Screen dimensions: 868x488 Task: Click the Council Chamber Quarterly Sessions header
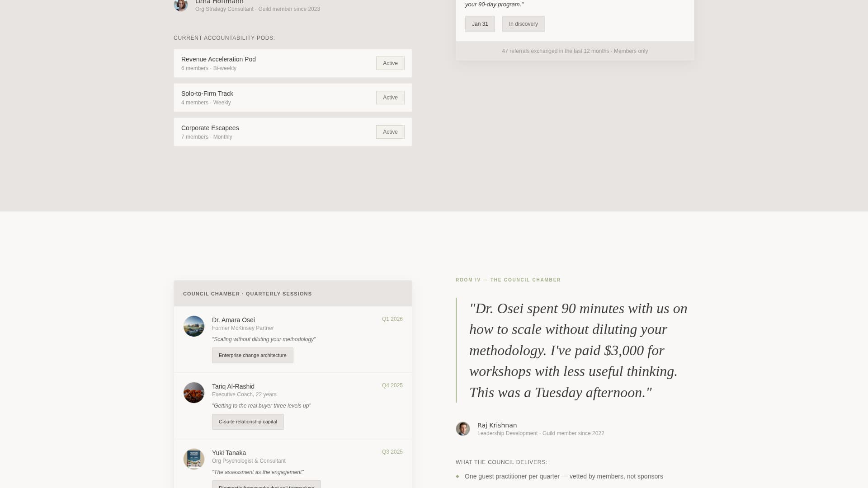coord(247,294)
